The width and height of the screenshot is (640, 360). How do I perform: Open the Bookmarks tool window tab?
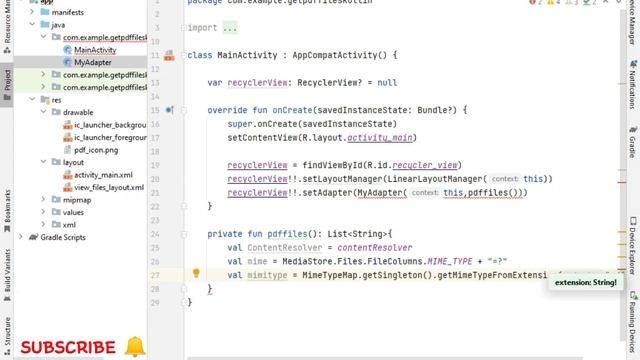(x=7, y=211)
